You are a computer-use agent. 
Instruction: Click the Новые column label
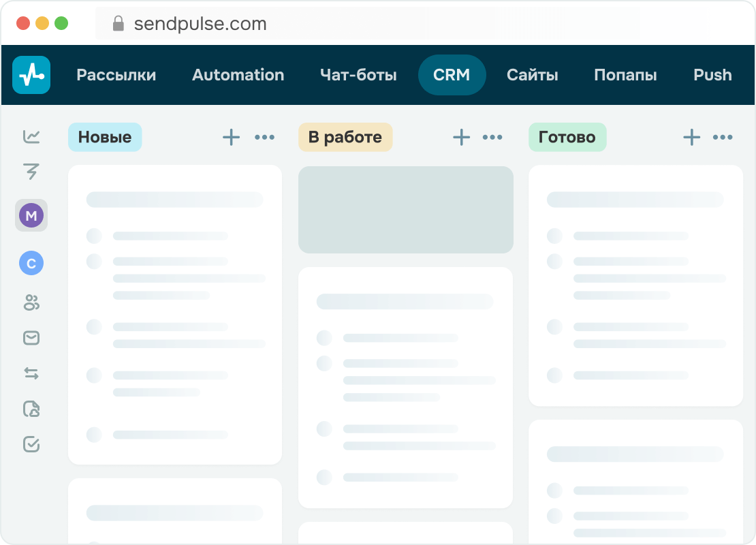(105, 137)
